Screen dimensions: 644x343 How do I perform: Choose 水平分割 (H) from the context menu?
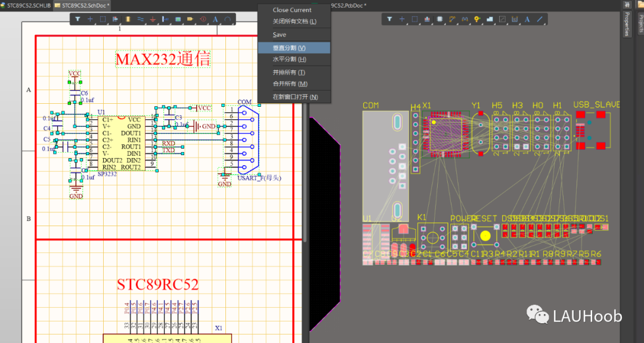point(294,59)
